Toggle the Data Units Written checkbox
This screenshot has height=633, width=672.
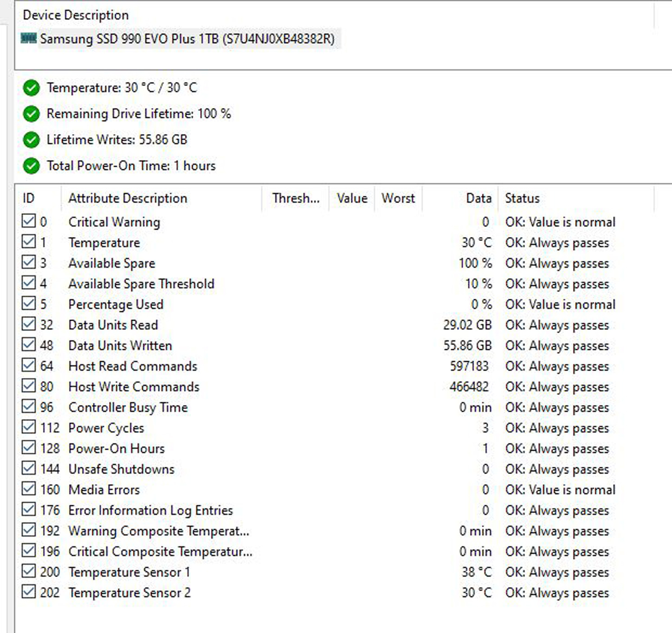tap(28, 345)
